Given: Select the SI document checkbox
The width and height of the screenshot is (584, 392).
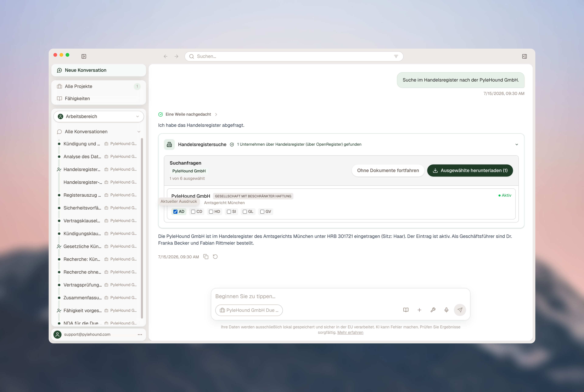Looking at the screenshot, I should 229,212.
